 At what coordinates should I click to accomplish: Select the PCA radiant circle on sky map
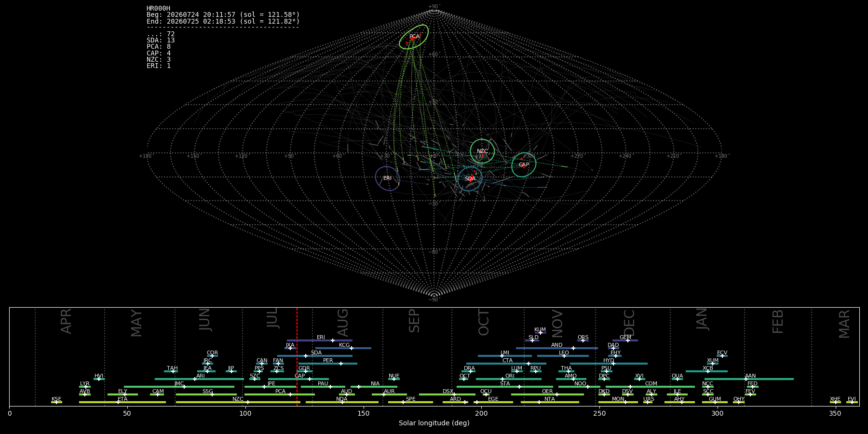(x=414, y=37)
